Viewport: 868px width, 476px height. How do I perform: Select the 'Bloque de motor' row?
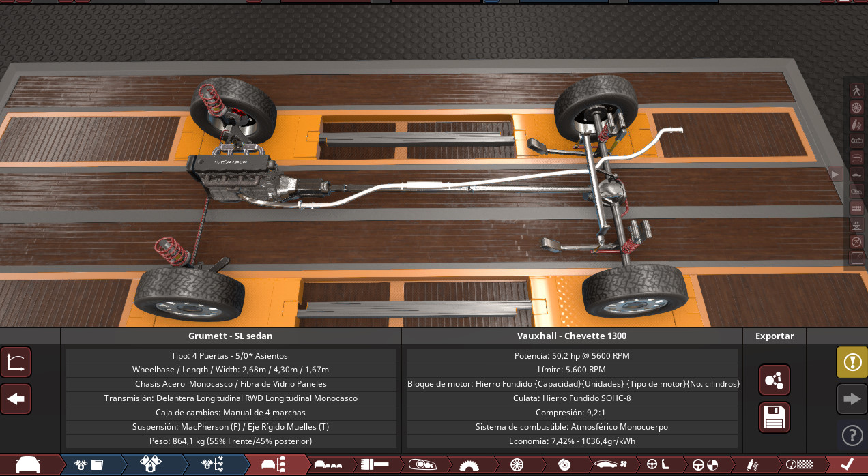click(x=572, y=384)
